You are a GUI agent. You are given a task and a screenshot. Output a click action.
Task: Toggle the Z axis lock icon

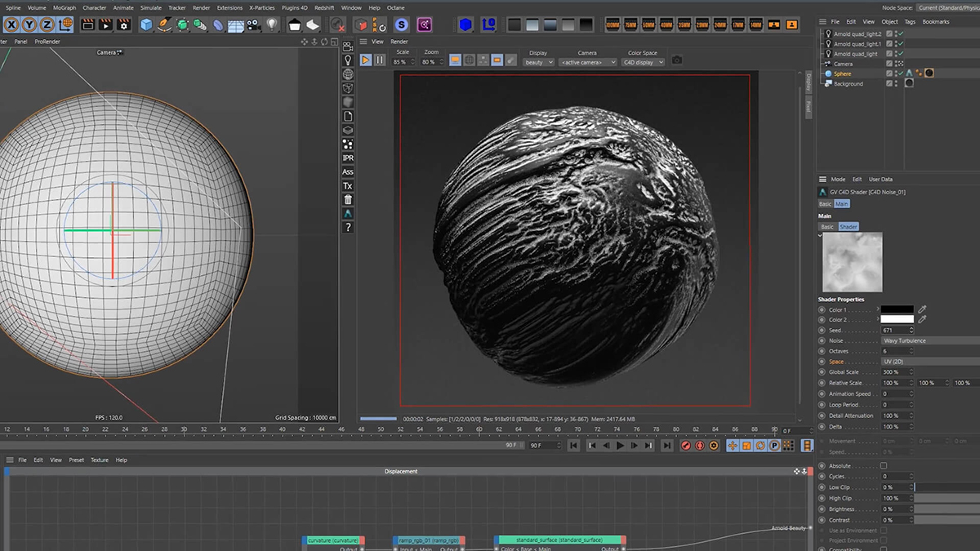pos(48,24)
